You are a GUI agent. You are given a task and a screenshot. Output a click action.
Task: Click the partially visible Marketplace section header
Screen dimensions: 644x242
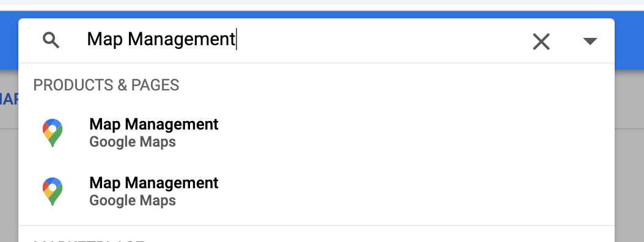(x=89, y=239)
